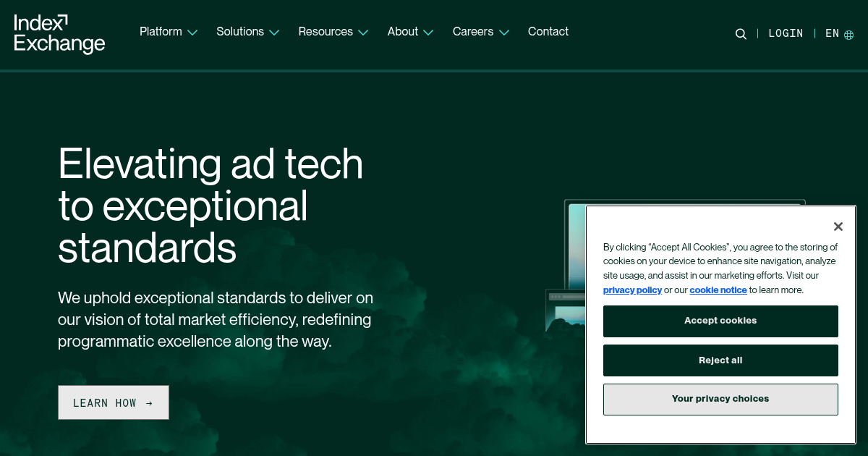The image size is (868, 456).
Task: Open the Resources navigation item
Action: pyautogui.click(x=325, y=32)
